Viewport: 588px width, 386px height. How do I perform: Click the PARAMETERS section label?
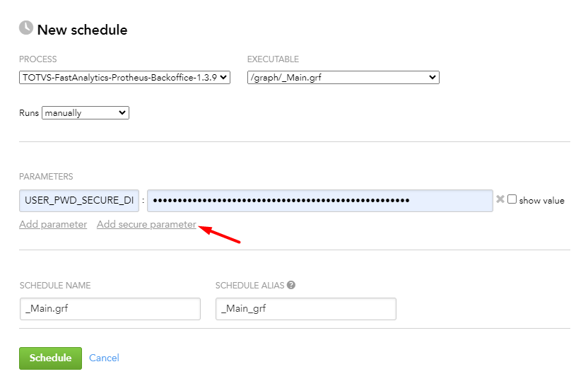coord(46,177)
